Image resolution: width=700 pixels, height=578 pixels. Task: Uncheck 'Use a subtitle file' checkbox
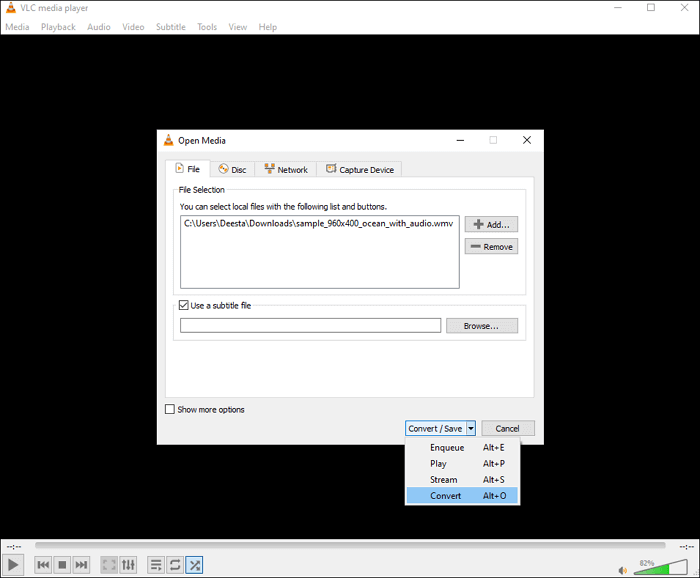[183, 305]
